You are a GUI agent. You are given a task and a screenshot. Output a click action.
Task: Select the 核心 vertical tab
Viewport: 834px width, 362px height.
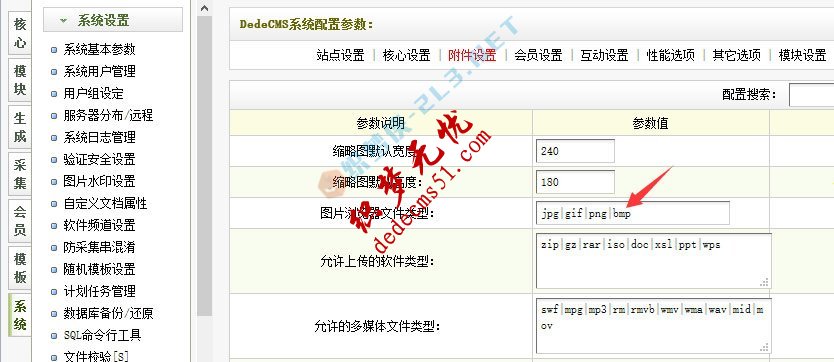click(x=20, y=33)
